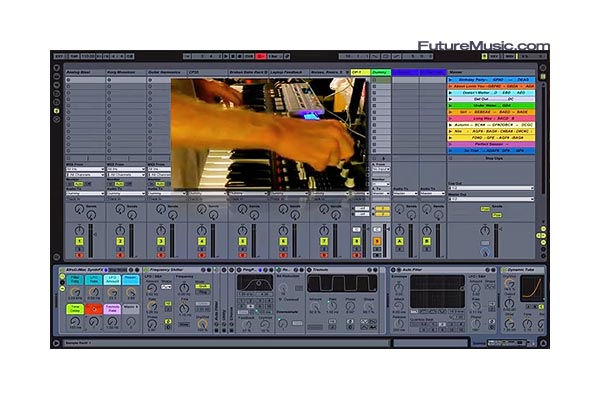Open Cue Out dropdown on Master track
Image resolution: width=600 pixels, height=400 pixels.
coord(491,188)
